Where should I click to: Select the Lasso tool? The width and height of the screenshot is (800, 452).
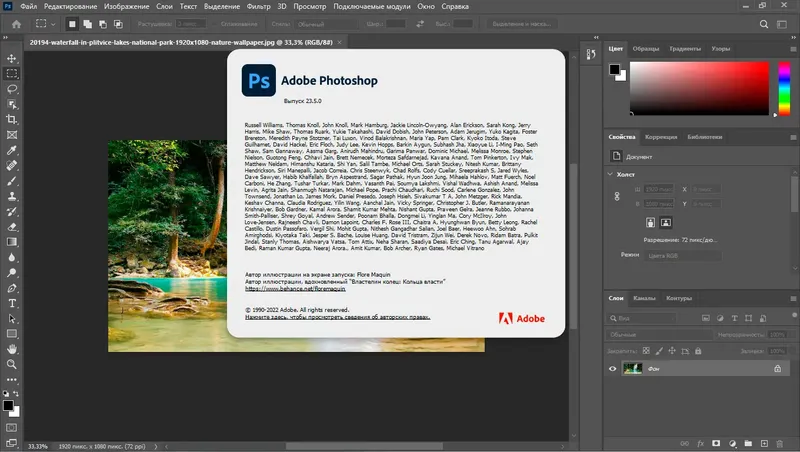tap(12, 88)
